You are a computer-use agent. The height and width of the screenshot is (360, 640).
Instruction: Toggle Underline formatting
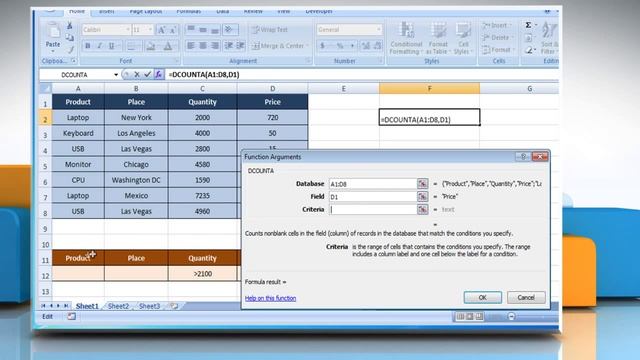(111, 46)
